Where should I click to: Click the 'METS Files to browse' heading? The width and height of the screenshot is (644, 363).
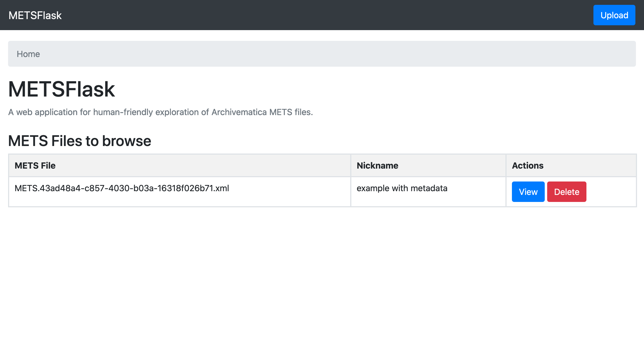[80, 141]
